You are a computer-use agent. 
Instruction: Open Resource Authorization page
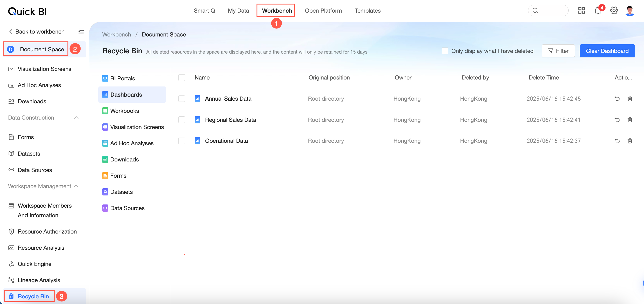click(x=47, y=231)
